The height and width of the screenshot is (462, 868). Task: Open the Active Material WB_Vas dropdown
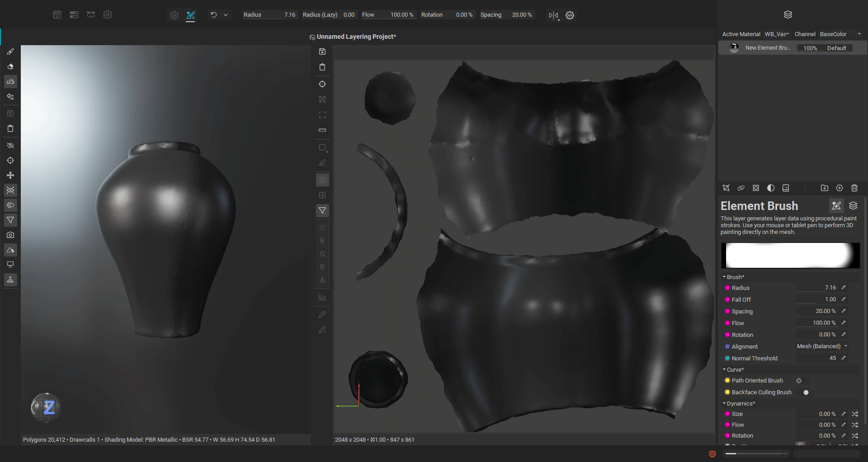(777, 34)
